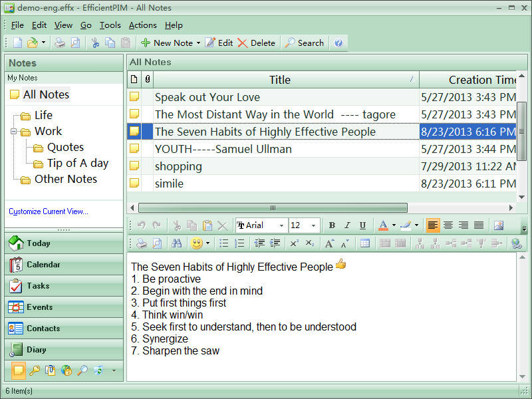Click the Print icon in the main toolbar
The height and width of the screenshot is (399, 532).
tap(60, 43)
